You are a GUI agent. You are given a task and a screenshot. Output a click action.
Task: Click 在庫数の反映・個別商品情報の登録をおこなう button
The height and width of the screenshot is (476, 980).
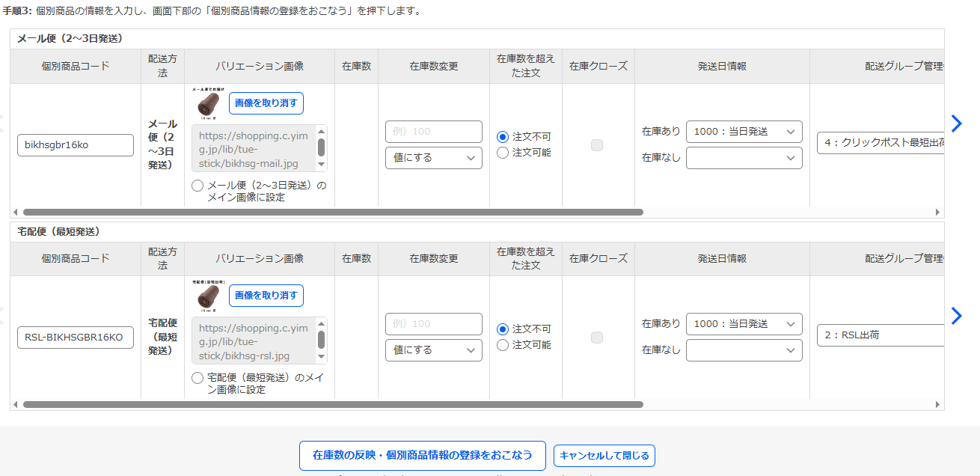pos(422,455)
